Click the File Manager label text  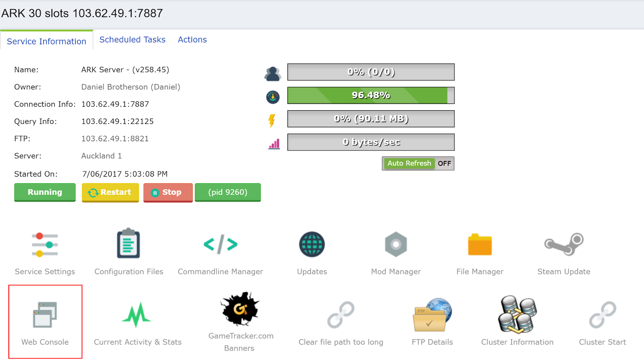point(480,272)
